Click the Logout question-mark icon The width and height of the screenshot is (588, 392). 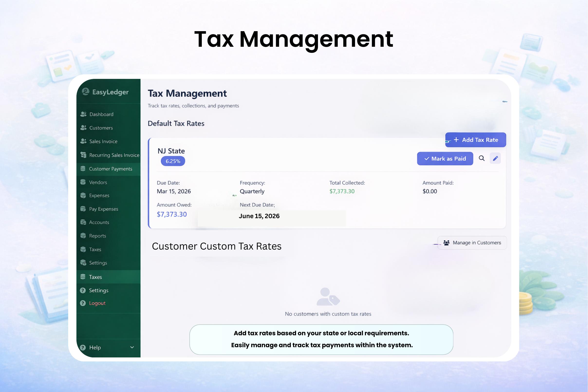83,303
